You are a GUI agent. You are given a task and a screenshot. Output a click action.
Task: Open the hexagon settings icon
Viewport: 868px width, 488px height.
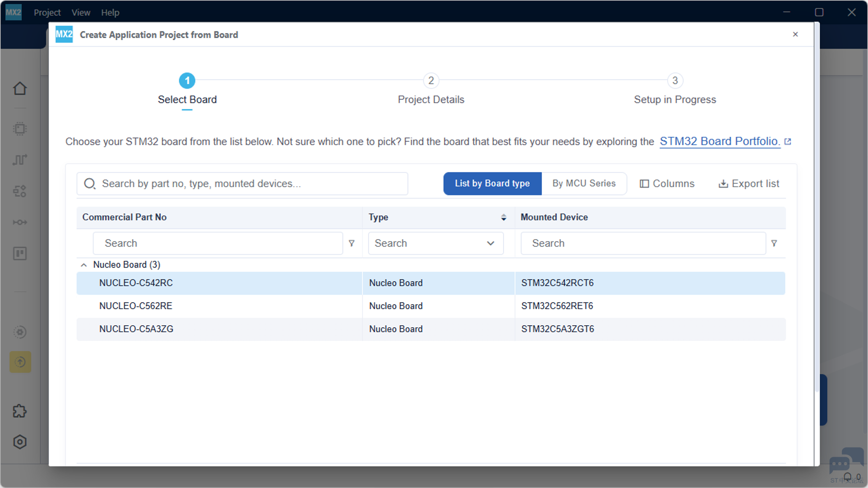(x=20, y=442)
